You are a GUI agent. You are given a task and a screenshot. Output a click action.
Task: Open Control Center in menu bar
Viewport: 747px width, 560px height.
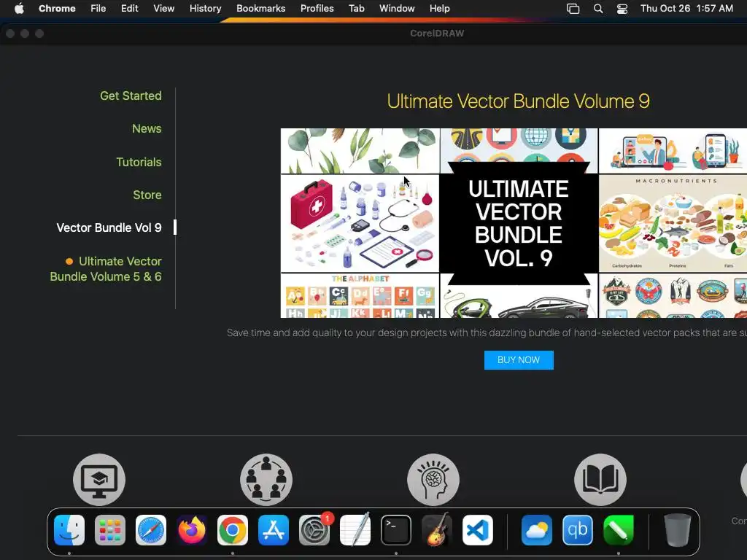(x=622, y=9)
